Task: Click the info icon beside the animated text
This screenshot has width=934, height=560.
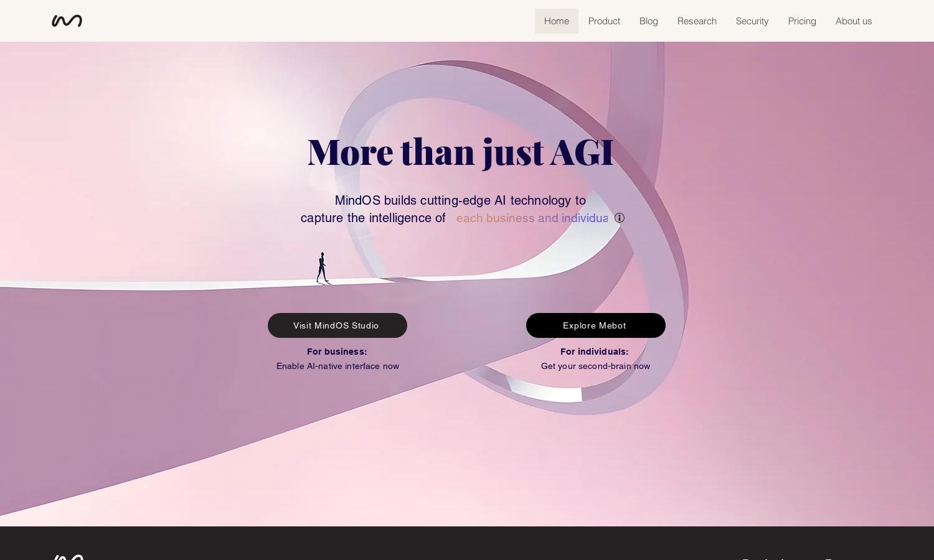Action: (x=620, y=218)
